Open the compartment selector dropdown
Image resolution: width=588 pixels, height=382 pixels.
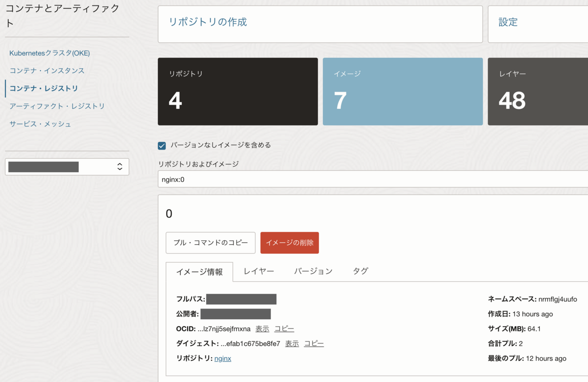[x=67, y=167]
